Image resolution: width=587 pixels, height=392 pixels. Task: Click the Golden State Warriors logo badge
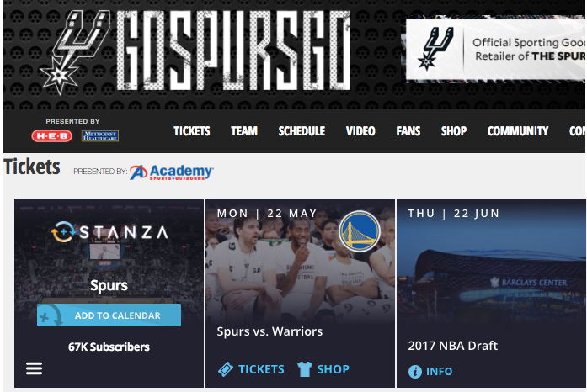point(360,230)
